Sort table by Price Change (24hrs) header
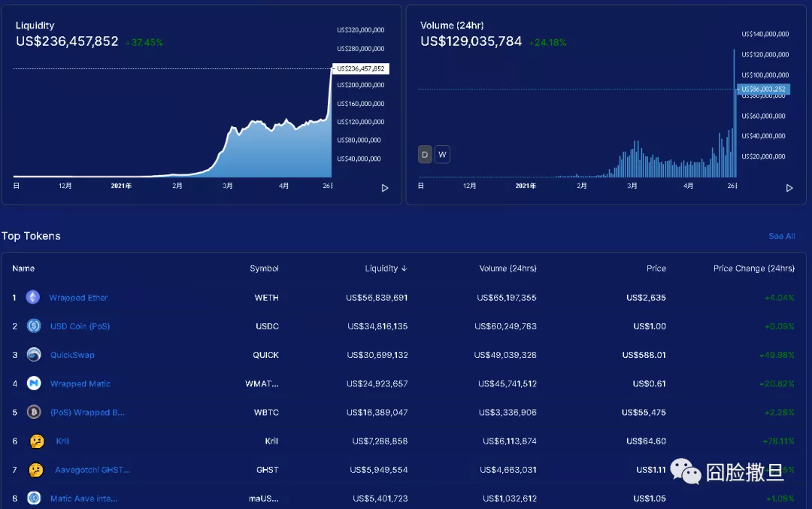 pos(753,268)
